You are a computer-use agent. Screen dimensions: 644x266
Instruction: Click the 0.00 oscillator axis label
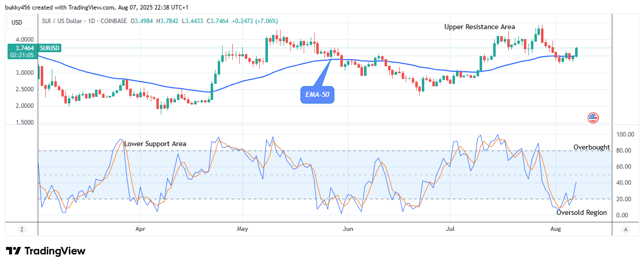pos(623,215)
